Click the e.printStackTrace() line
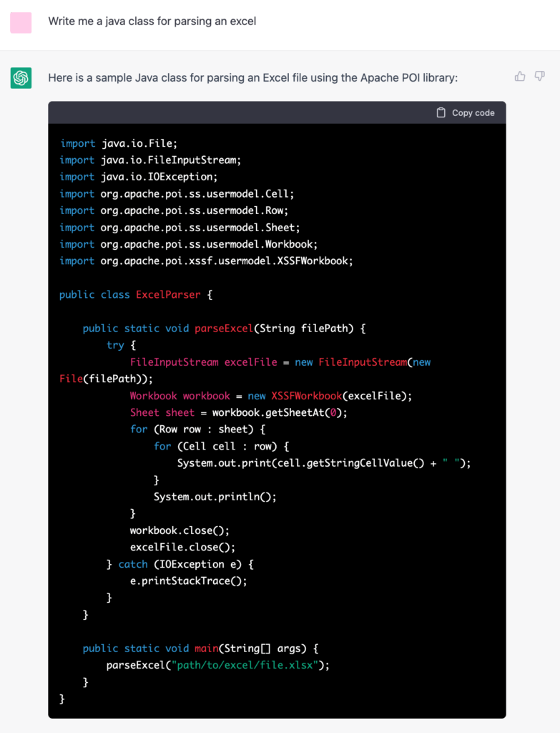 pos(189,581)
